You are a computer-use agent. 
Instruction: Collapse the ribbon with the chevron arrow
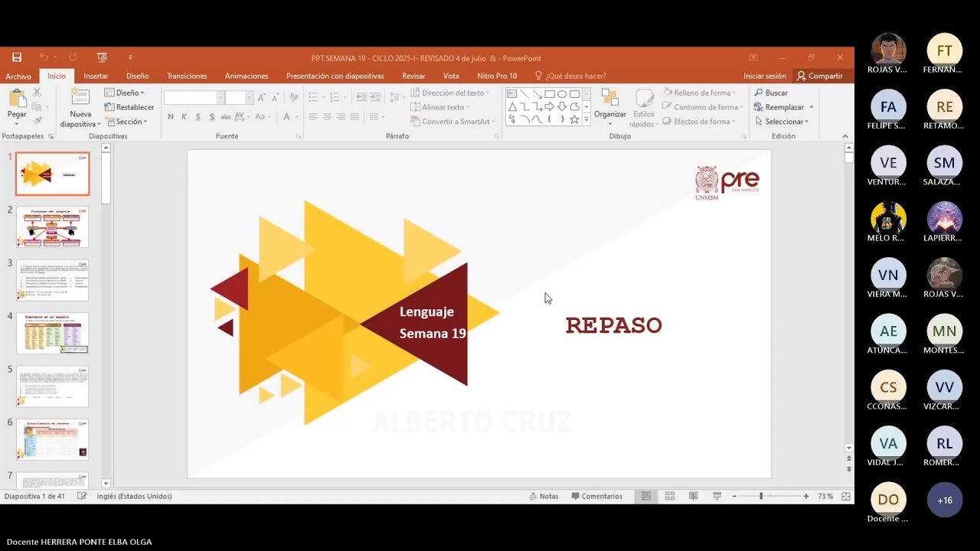click(845, 136)
